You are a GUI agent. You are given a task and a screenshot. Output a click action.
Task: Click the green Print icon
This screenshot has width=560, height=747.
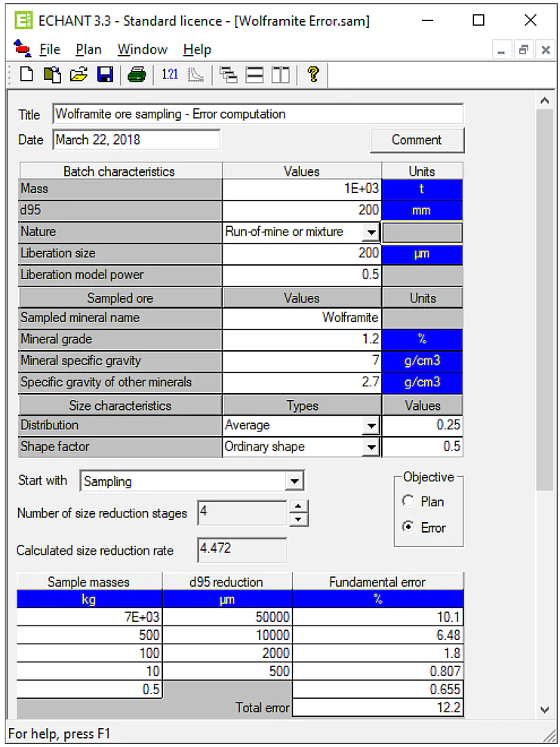(137, 75)
